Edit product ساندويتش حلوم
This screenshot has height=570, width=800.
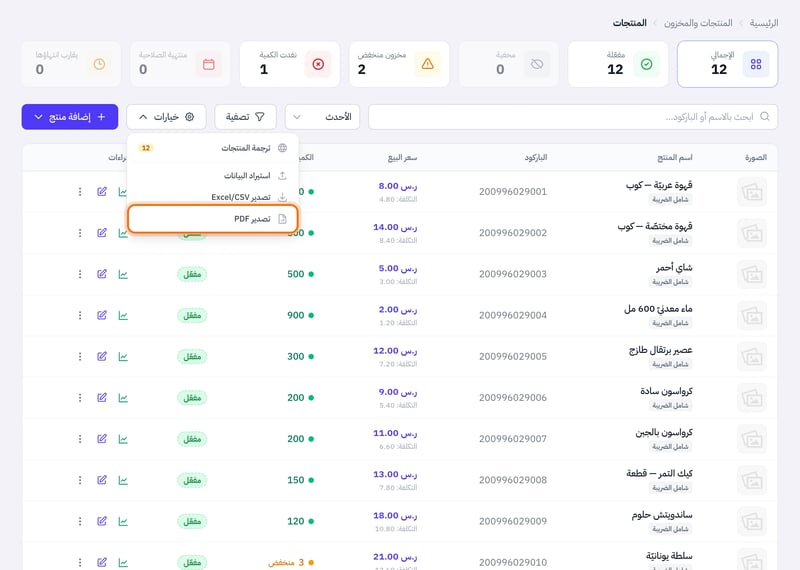click(x=102, y=521)
